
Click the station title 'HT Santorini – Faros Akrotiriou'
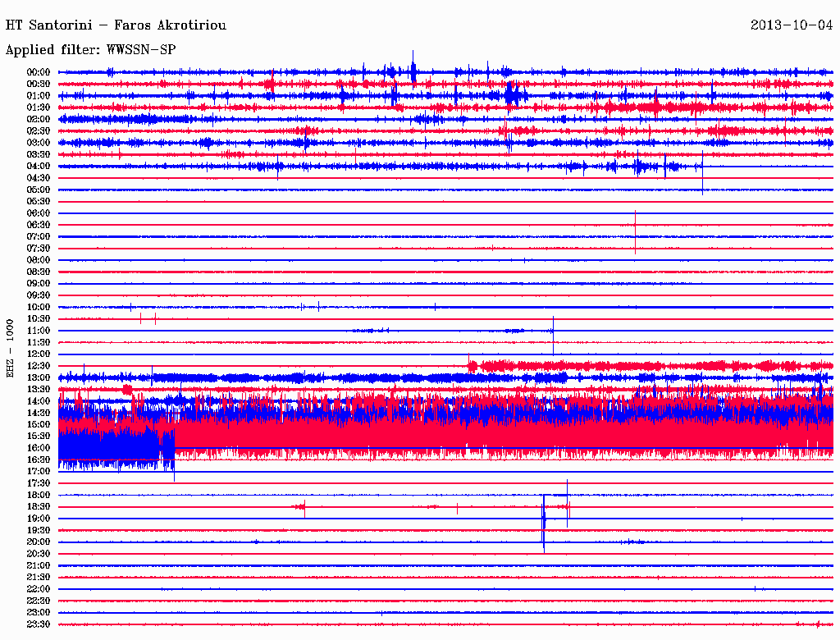(x=116, y=25)
